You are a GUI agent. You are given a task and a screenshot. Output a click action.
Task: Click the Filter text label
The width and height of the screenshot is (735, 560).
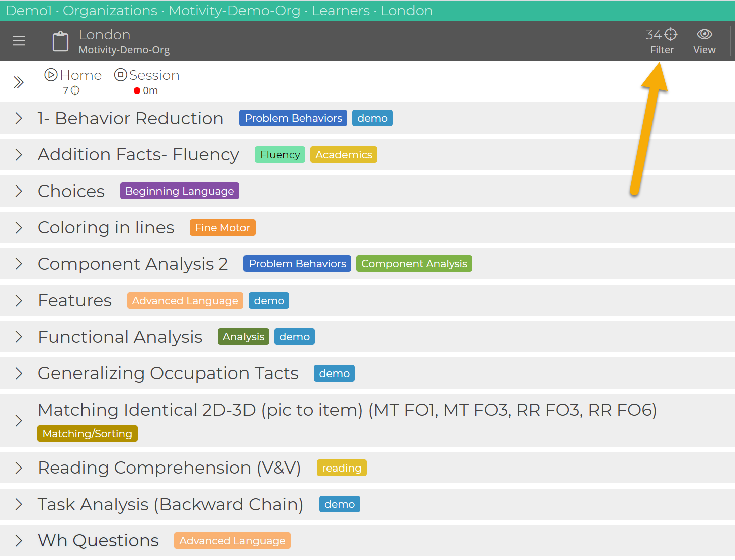(x=662, y=49)
